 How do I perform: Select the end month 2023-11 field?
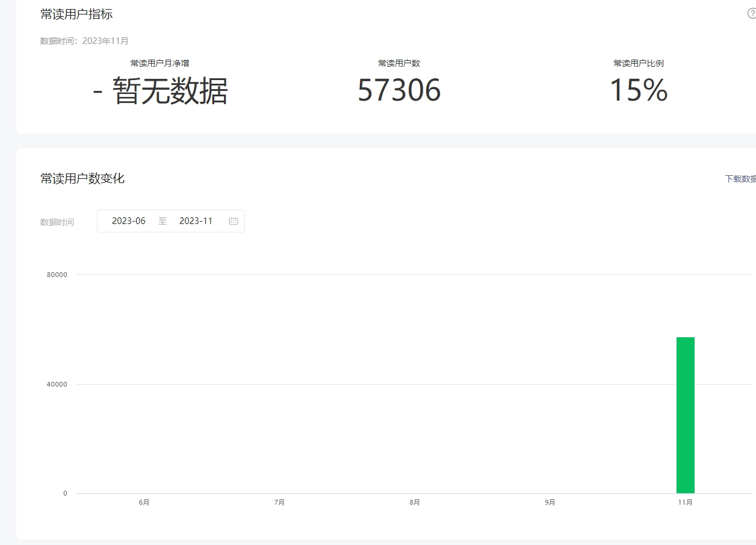point(196,221)
